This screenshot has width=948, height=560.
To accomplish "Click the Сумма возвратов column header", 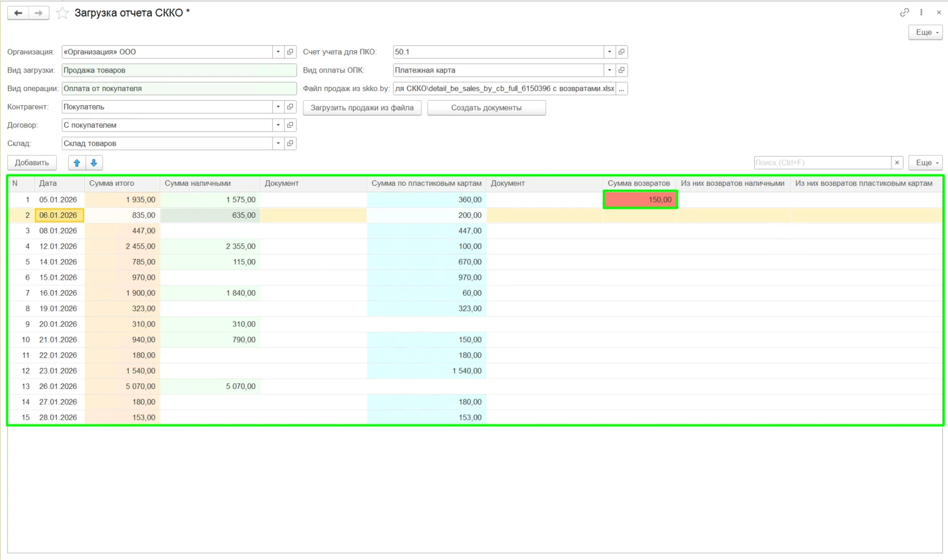I will click(x=639, y=184).
